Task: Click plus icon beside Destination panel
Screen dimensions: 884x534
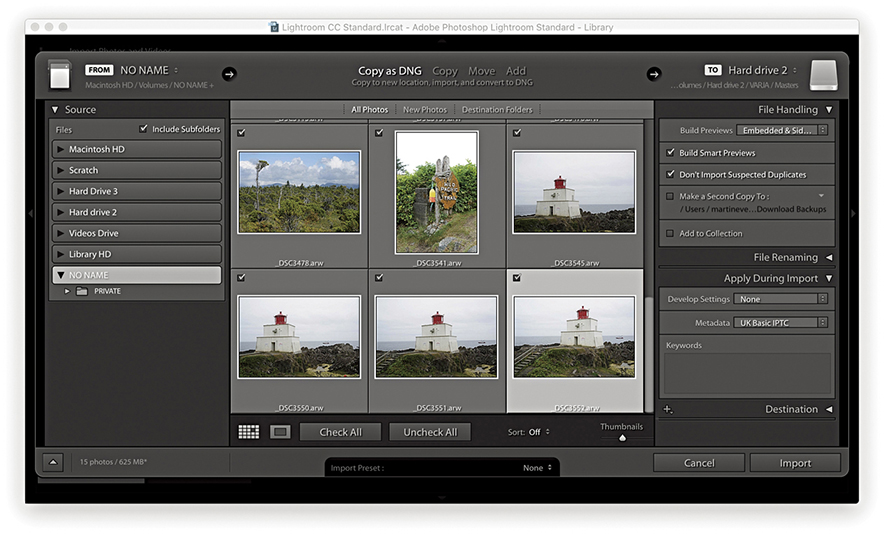Action: (x=668, y=410)
